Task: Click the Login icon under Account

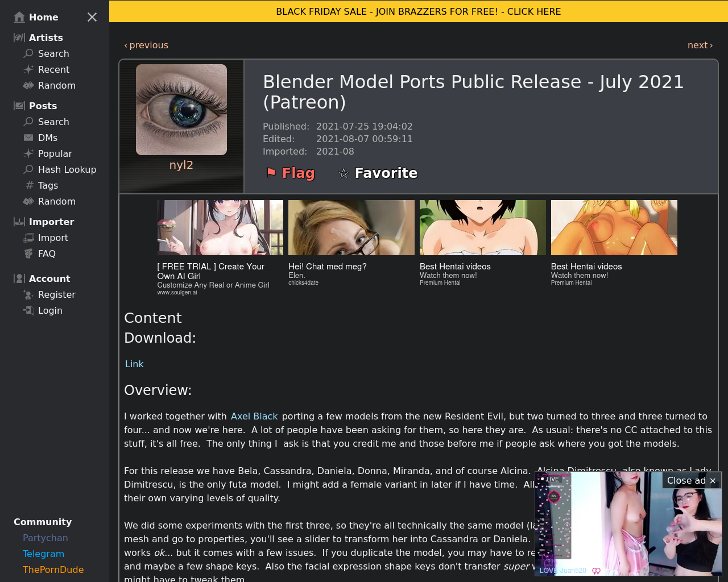Action: click(x=28, y=310)
